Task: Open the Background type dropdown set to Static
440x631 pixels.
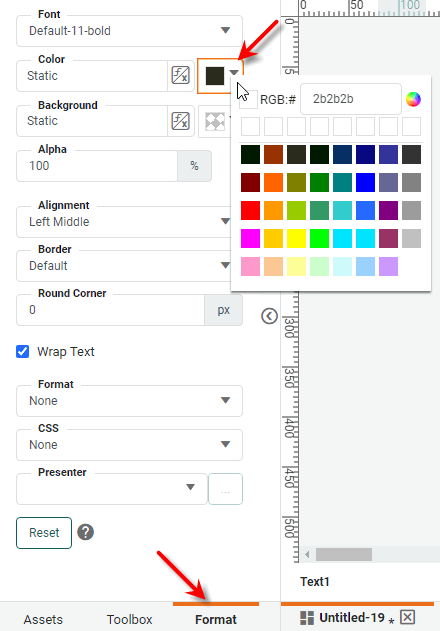Action: click(92, 121)
